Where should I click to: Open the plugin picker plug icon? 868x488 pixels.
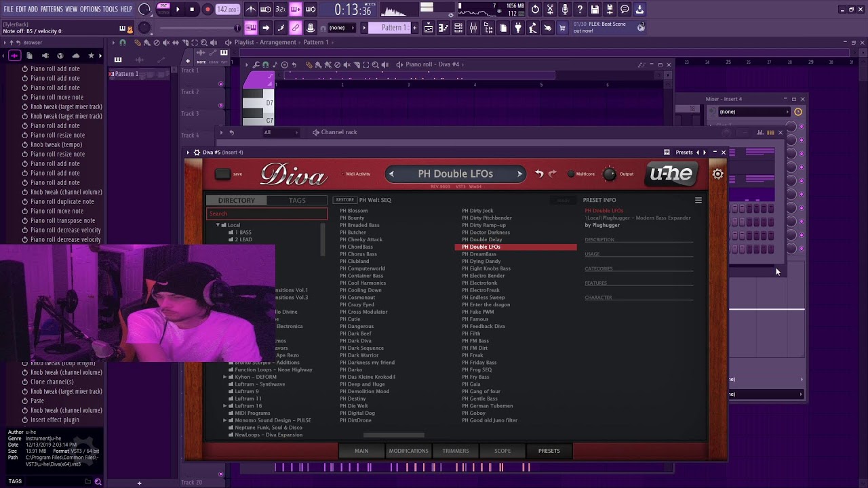pyautogui.click(x=518, y=28)
